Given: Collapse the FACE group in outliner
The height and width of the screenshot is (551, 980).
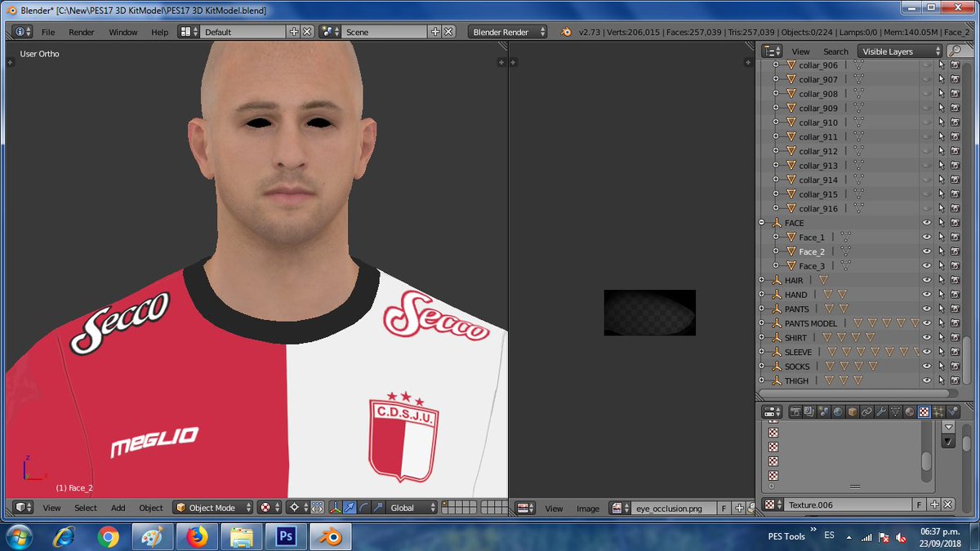Looking at the screenshot, I should click(761, 223).
